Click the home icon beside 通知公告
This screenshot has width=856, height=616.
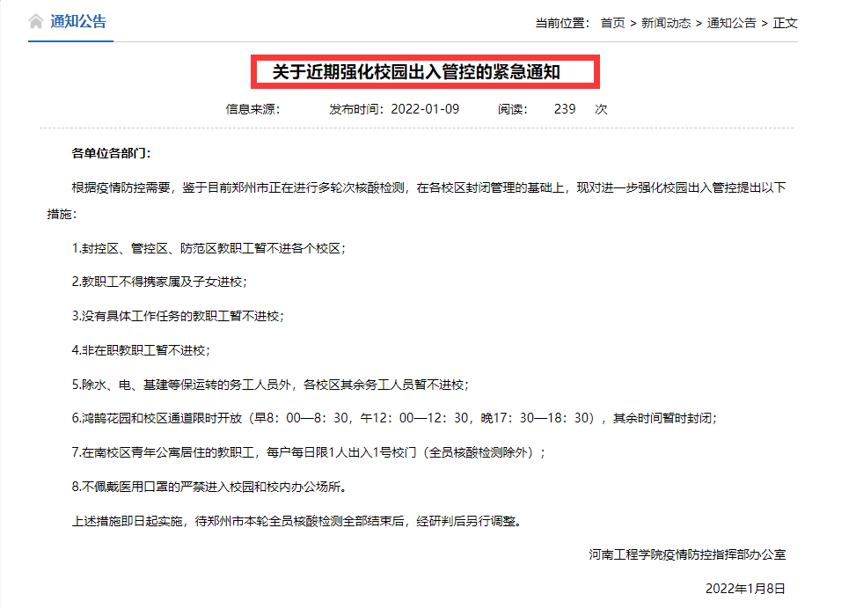pos(36,21)
